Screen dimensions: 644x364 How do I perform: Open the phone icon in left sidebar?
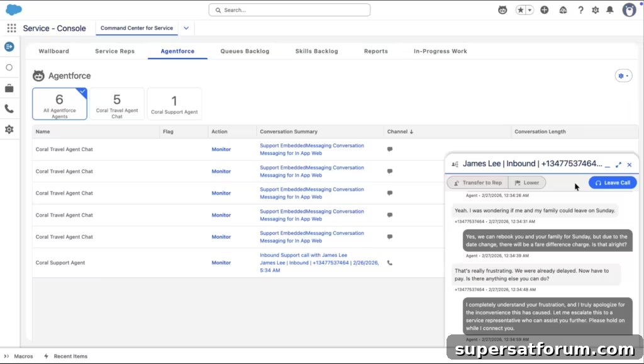(x=9, y=108)
